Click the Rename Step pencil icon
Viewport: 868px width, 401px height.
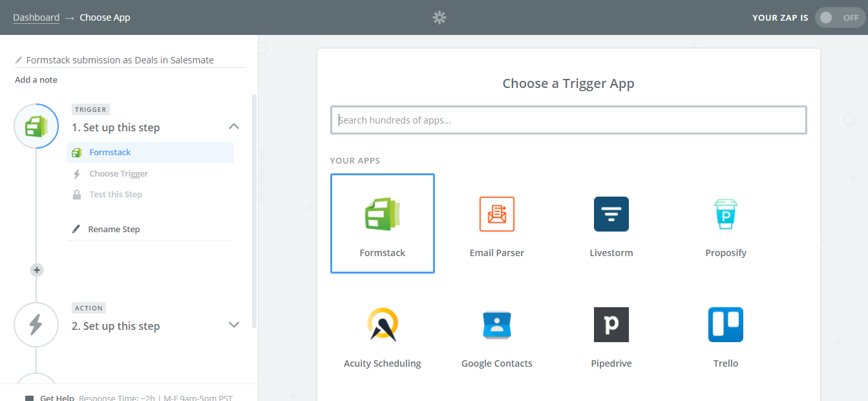coord(77,229)
